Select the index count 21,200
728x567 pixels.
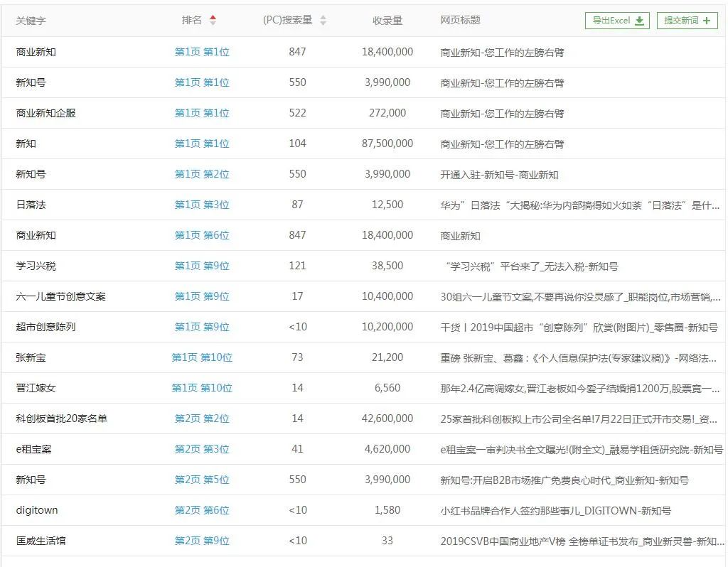tap(387, 357)
